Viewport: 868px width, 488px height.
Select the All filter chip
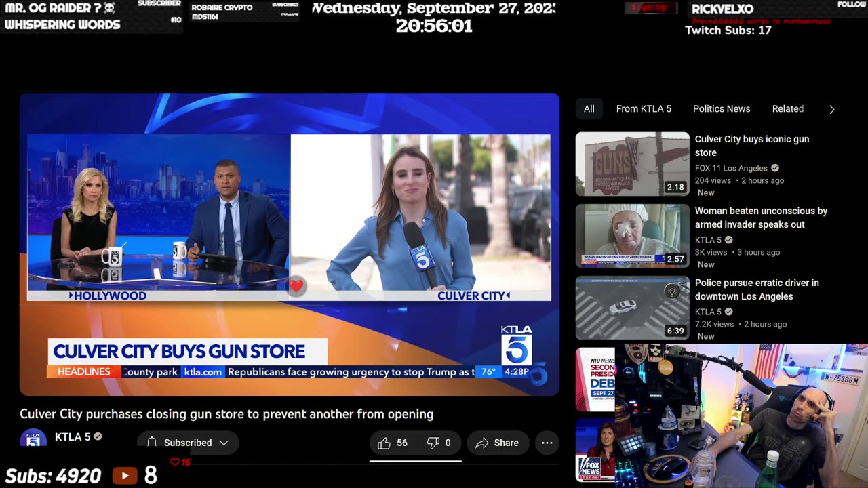pyautogui.click(x=589, y=108)
